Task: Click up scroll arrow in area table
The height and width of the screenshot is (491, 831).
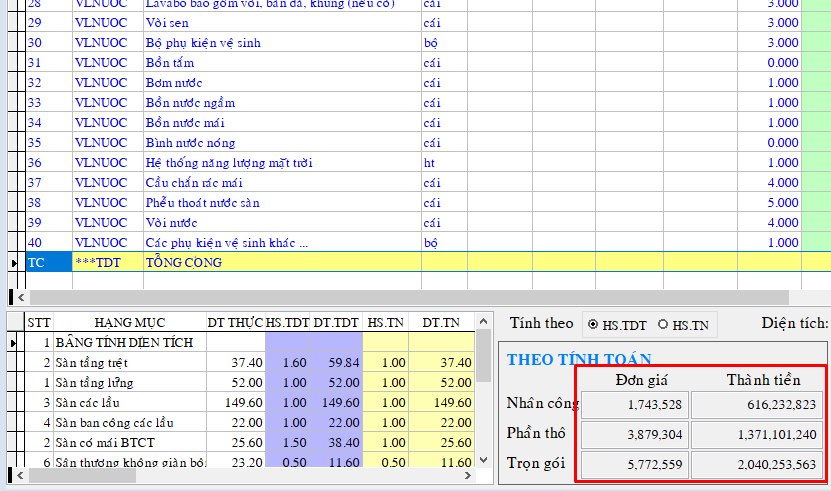Action: (x=484, y=321)
